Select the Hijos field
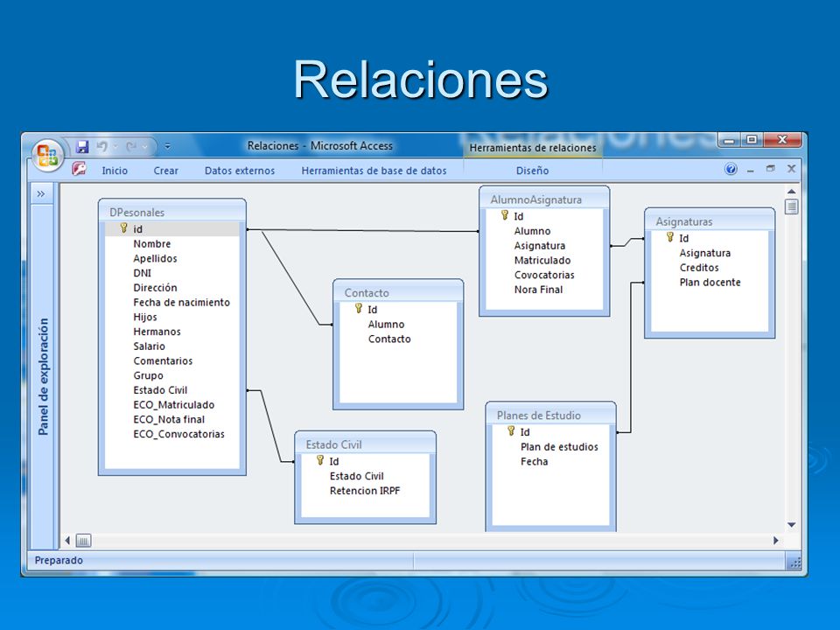The image size is (840, 630). (x=144, y=317)
